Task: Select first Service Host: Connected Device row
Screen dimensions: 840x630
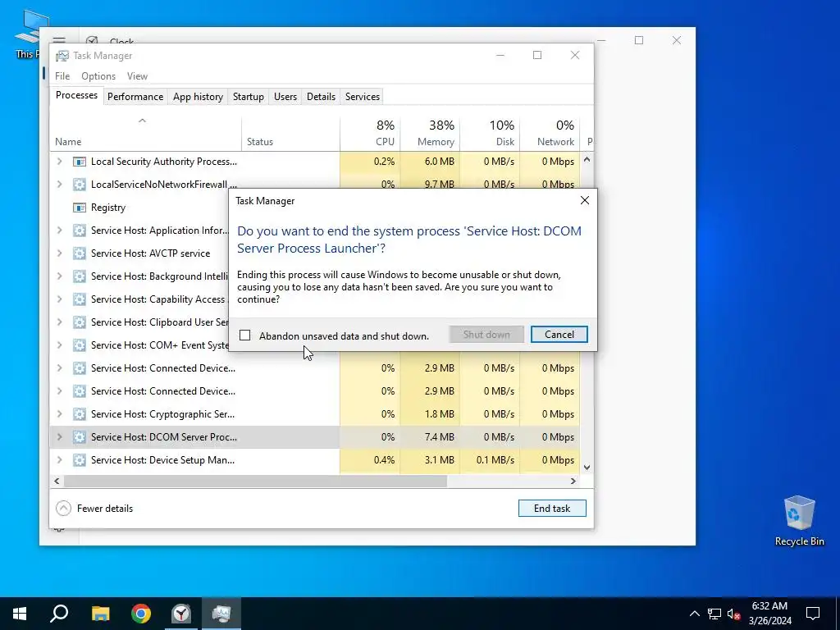Action: [x=314, y=368]
